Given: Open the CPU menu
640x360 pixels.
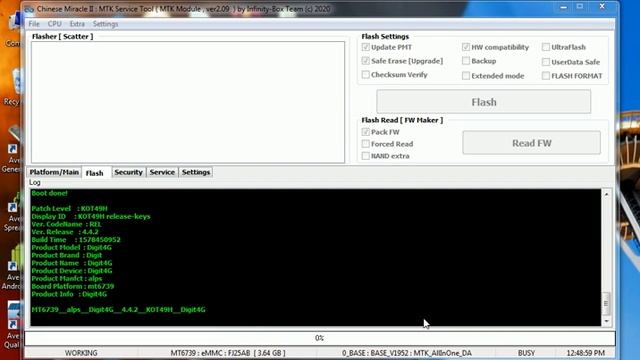Looking at the screenshot, I should pyautogui.click(x=54, y=24).
